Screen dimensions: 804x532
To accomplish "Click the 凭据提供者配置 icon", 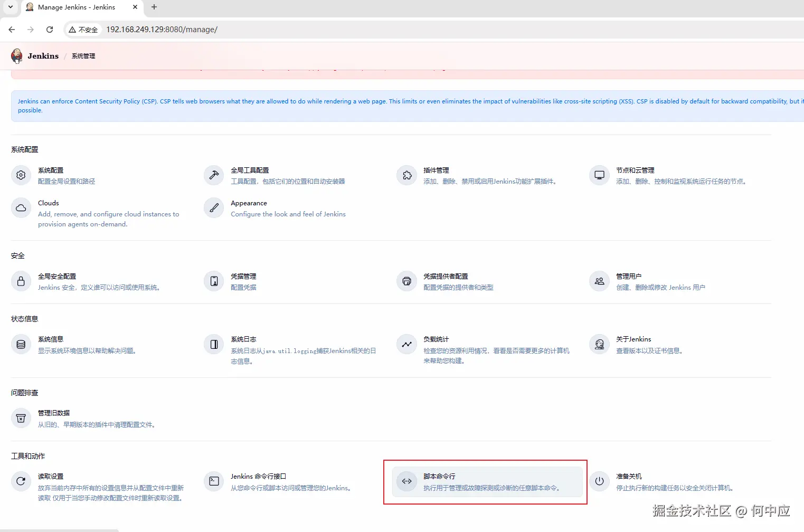I will point(406,281).
